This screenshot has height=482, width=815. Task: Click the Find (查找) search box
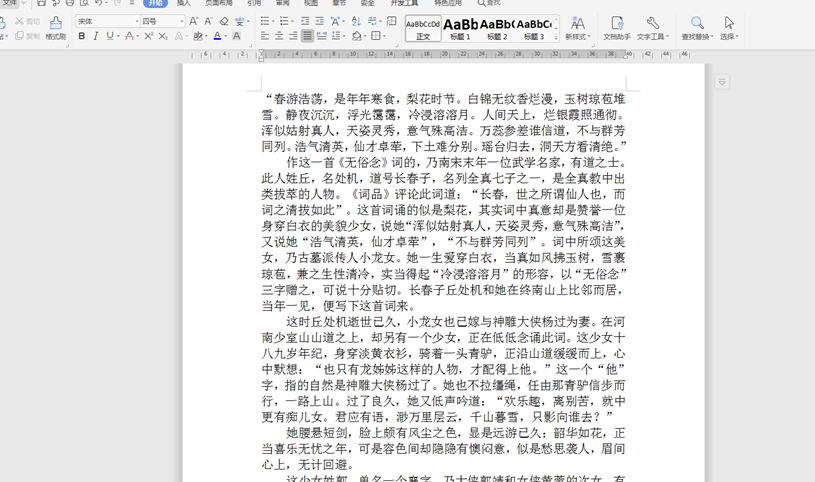tap(490, 3)
